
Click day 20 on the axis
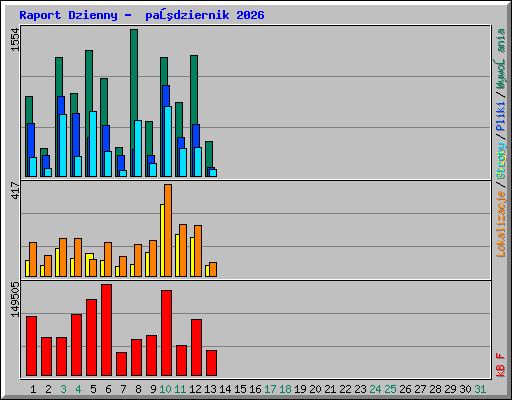315,389
